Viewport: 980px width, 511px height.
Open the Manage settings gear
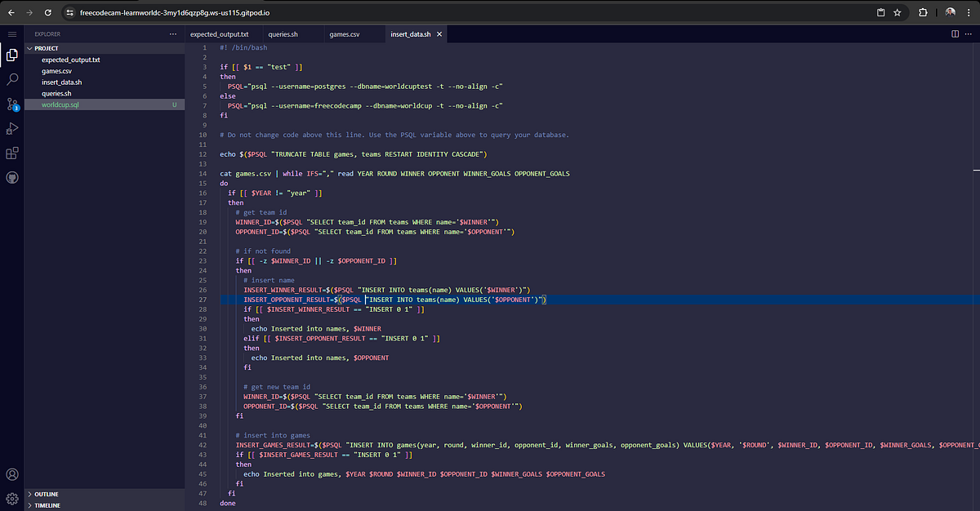click(11, 498)
